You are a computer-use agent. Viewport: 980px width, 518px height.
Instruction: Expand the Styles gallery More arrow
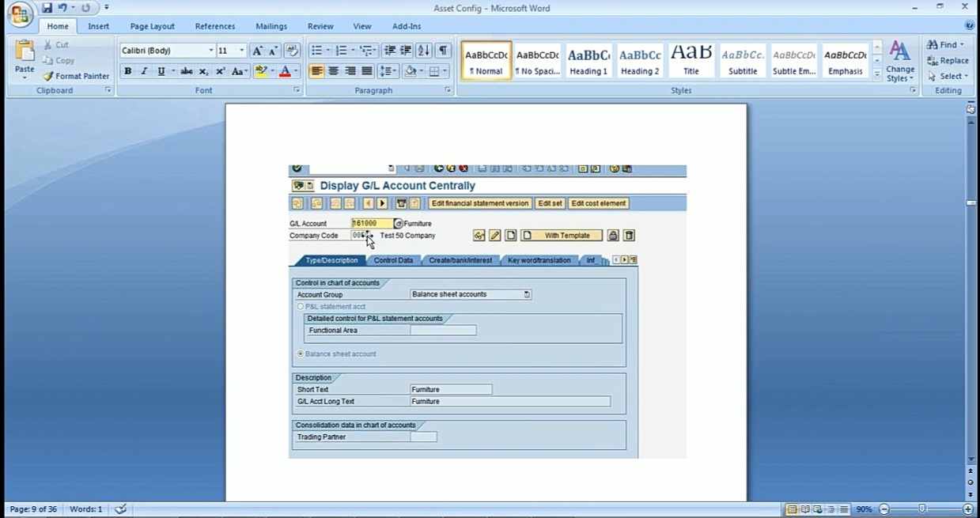click(x=877, y=74)
